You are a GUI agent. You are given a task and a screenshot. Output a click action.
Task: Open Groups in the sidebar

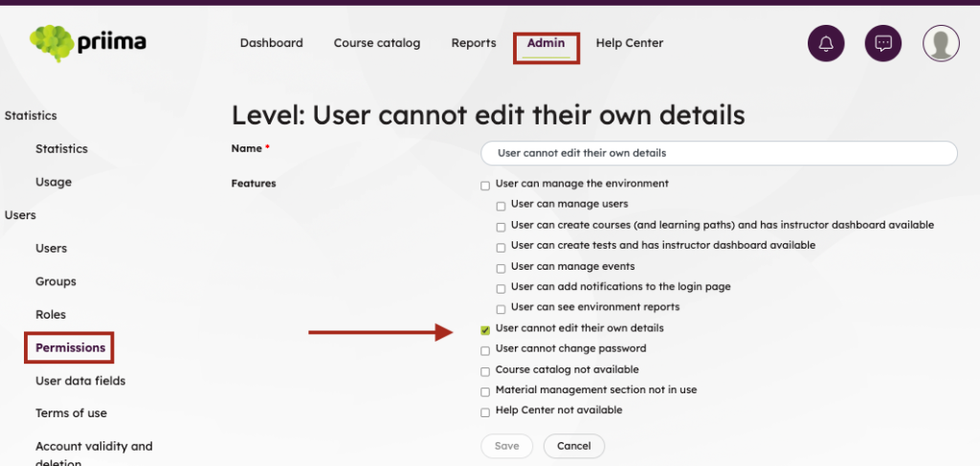click(56, 281)
